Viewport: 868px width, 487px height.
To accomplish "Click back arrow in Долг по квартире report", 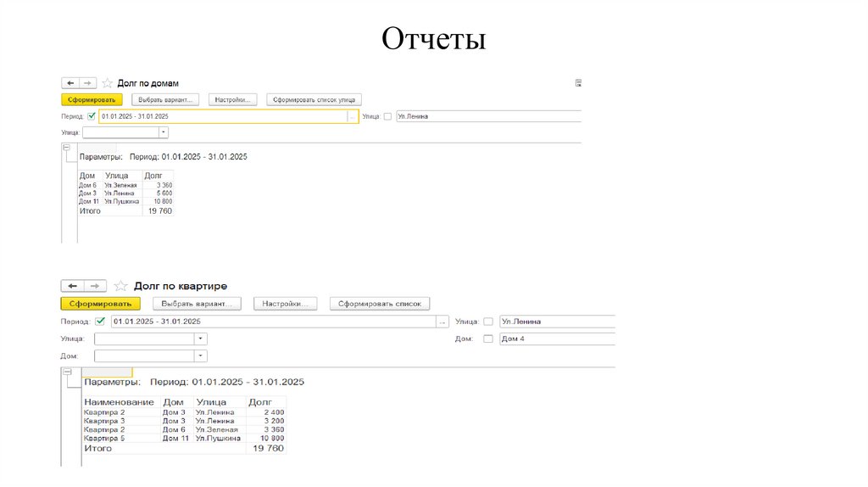I will [73, 286].
